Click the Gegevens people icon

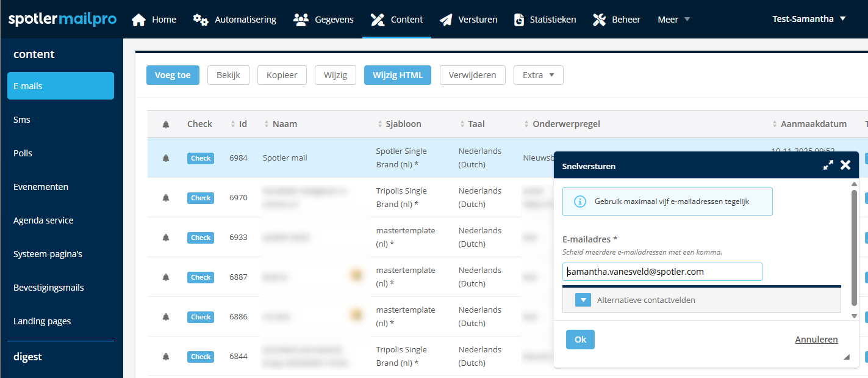[x=300, y=20]
